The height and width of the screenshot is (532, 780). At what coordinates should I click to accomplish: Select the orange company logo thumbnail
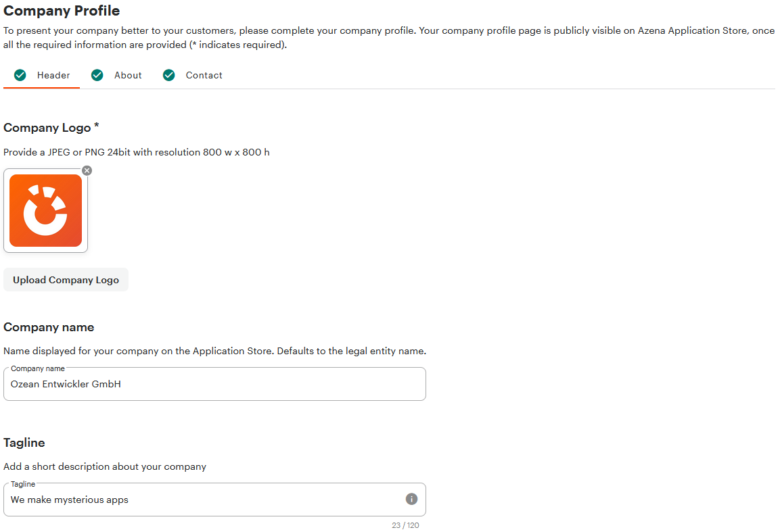point(46,210)
